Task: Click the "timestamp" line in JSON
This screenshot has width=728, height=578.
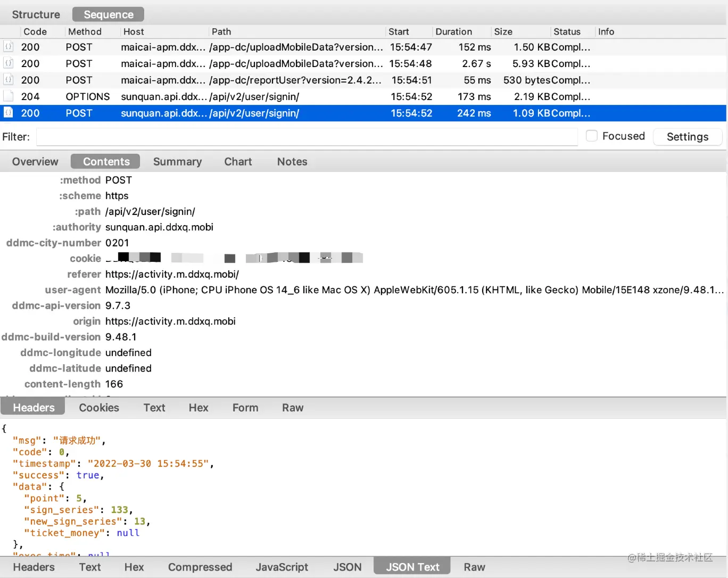Action: pos(113,464)
